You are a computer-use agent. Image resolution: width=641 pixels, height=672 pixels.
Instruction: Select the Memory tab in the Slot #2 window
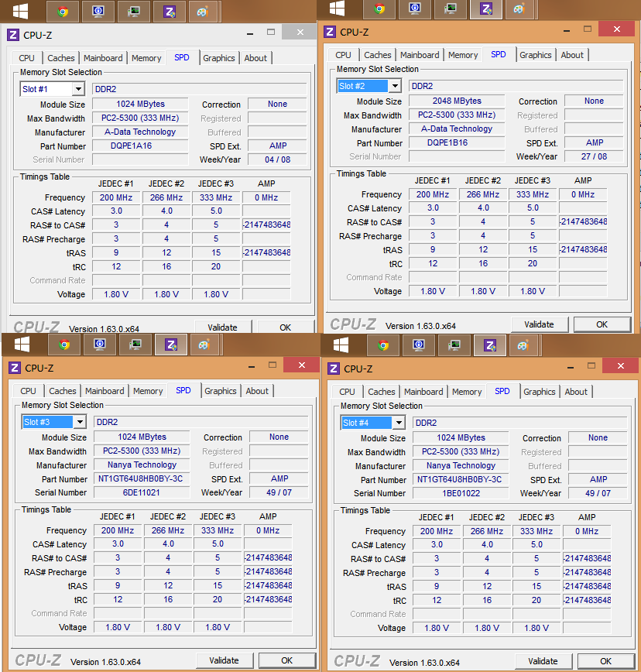pos(463,55)
